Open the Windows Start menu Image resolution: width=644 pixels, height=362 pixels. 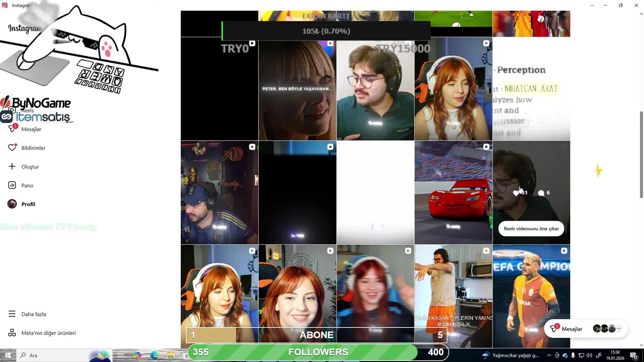tap(8, 355)
